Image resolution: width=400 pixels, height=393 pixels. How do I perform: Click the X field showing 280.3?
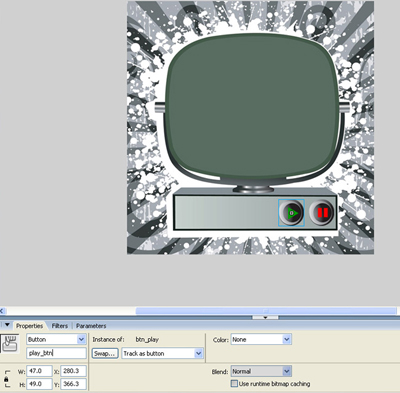click(x=73, y=371)
